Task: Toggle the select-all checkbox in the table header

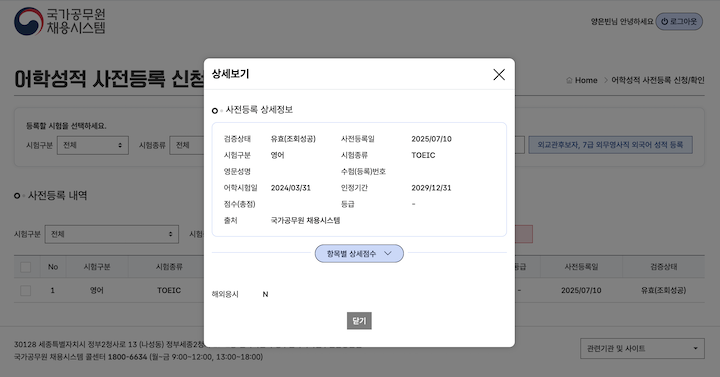Action: pyautogui.click(x=26, y=267)
